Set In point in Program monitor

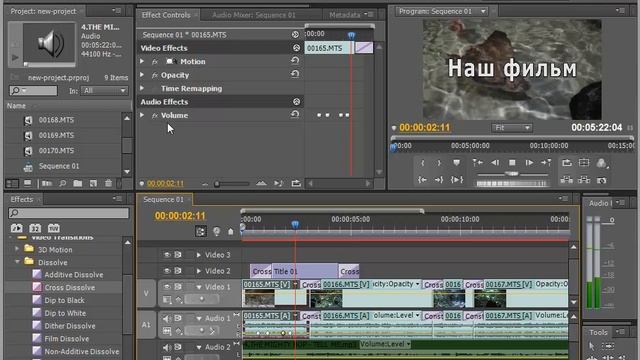point(422,163)
